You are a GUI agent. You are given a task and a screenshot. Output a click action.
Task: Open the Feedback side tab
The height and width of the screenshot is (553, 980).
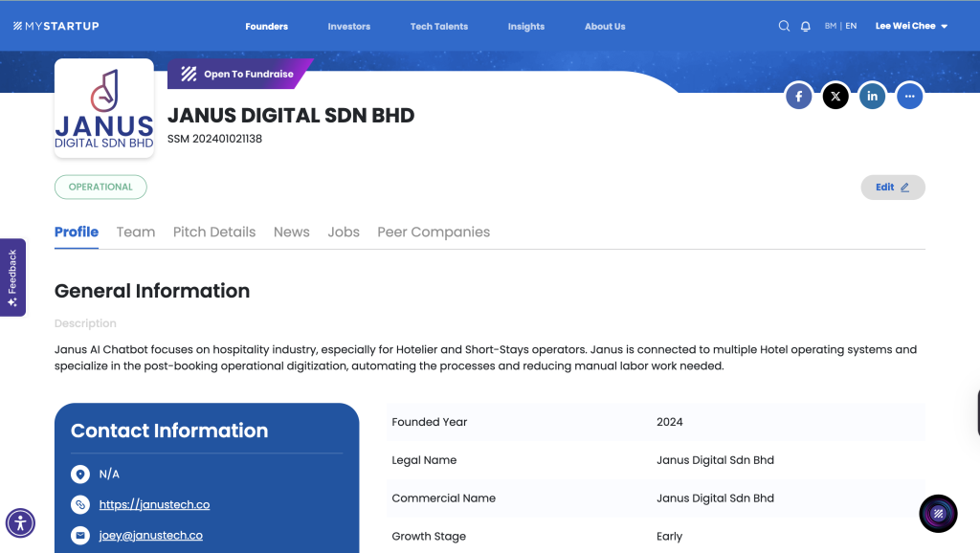pyautogui.click(x=12, y=277)
